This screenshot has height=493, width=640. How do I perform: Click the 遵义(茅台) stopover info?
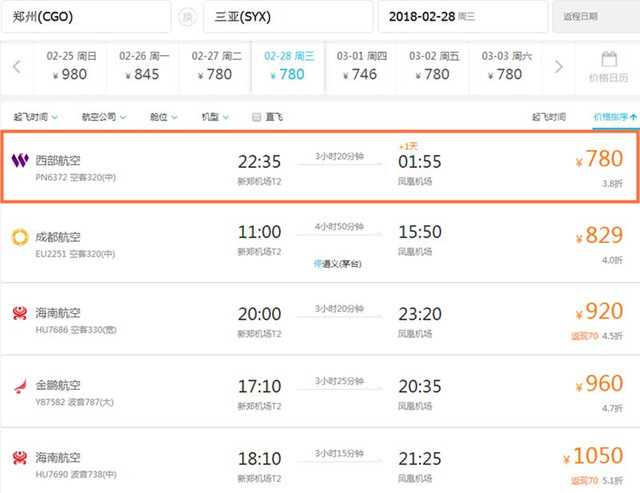(x=338, y=264)
